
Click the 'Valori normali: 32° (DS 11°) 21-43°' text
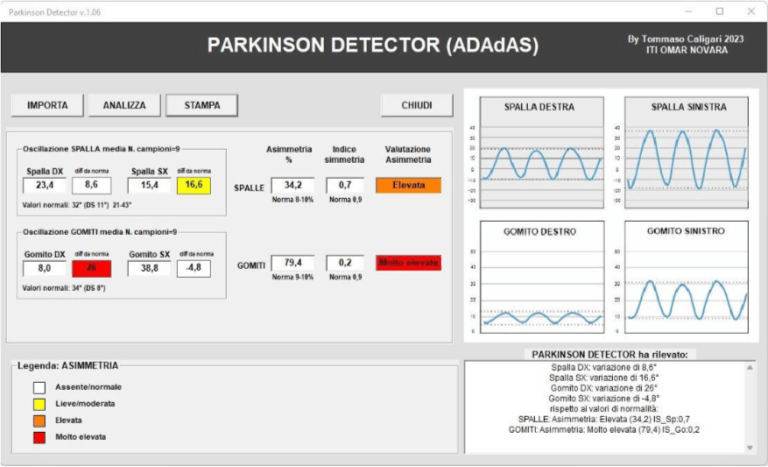(x=76, y=205)
